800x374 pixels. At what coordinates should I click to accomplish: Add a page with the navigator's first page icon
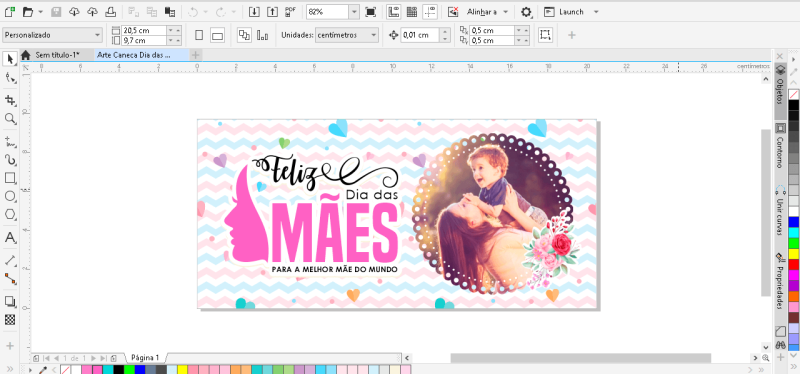coord(36,358)
